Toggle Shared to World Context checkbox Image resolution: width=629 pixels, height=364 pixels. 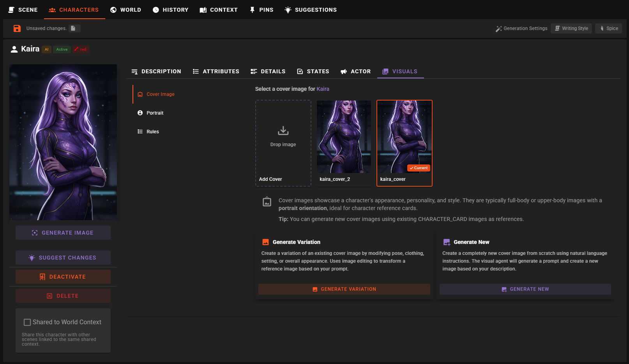pos(27,322)
